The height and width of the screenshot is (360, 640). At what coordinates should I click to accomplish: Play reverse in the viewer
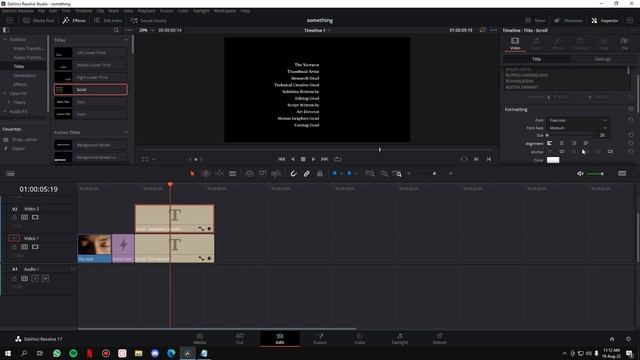[x=292, y=159]
